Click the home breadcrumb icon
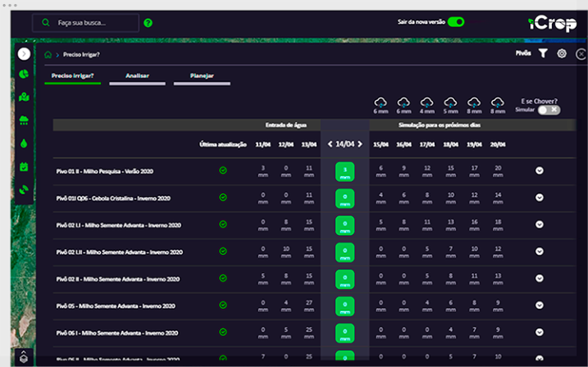 pos(48,55)
